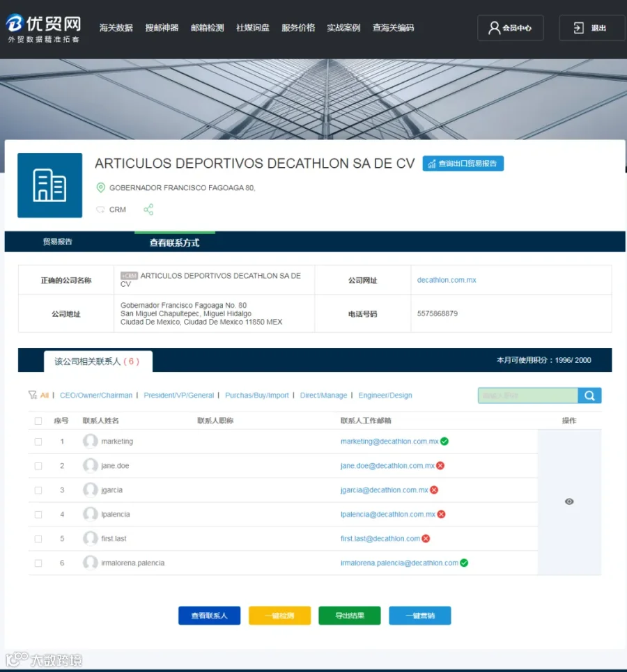Open 查海关编码 in the top navigation
Viewport: 627px width, 672px height.
tap(394, 28)
